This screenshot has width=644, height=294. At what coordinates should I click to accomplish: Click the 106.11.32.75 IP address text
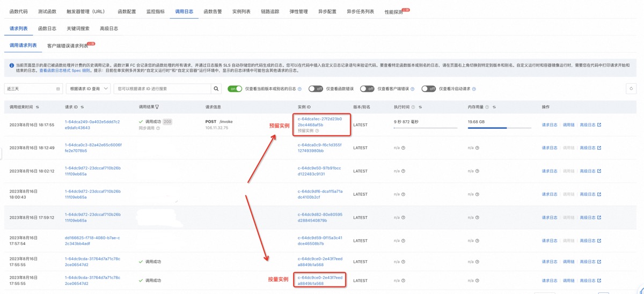pos(217,128)
